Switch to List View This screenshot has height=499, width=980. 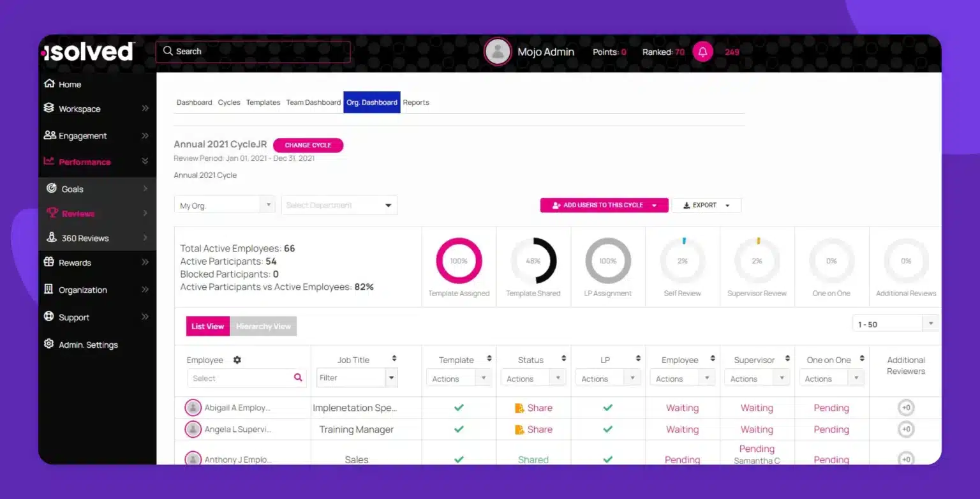pyautogui.click(x=208, y=326)
